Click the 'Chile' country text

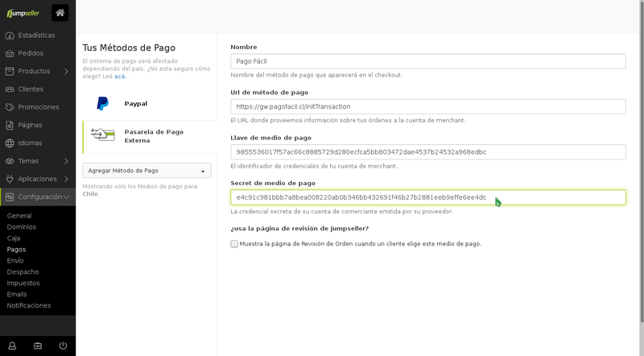pyautogui.click(x=90, y=194)
